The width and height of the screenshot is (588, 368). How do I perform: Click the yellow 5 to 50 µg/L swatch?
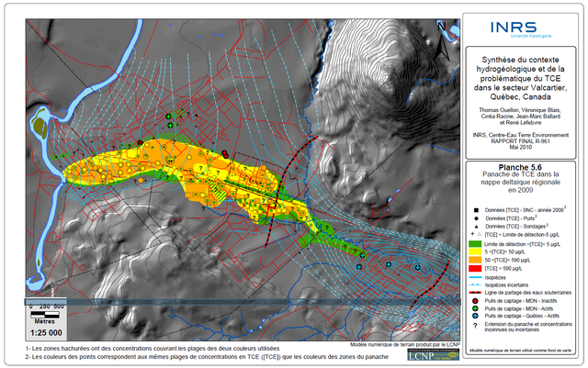[475, 251]
